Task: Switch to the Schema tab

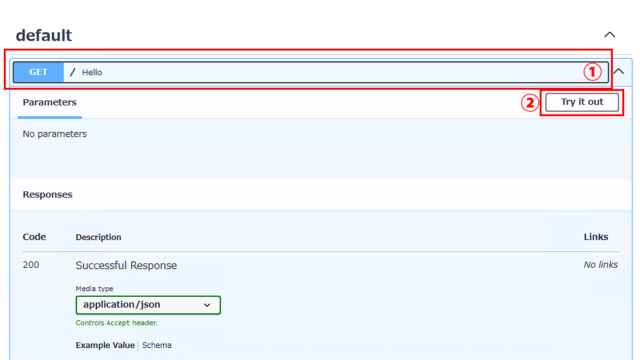Action: click(157, 345)
